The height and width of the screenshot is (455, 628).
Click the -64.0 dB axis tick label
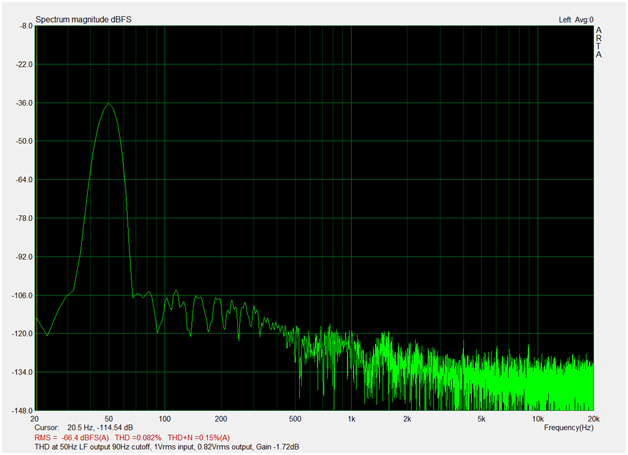pos(19,180)
